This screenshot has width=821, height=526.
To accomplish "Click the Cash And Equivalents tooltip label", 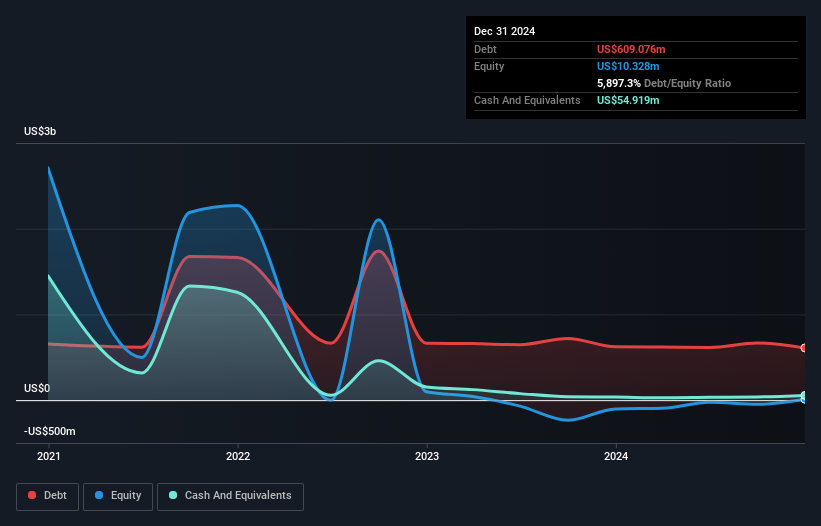I will [x=527, y=100].
